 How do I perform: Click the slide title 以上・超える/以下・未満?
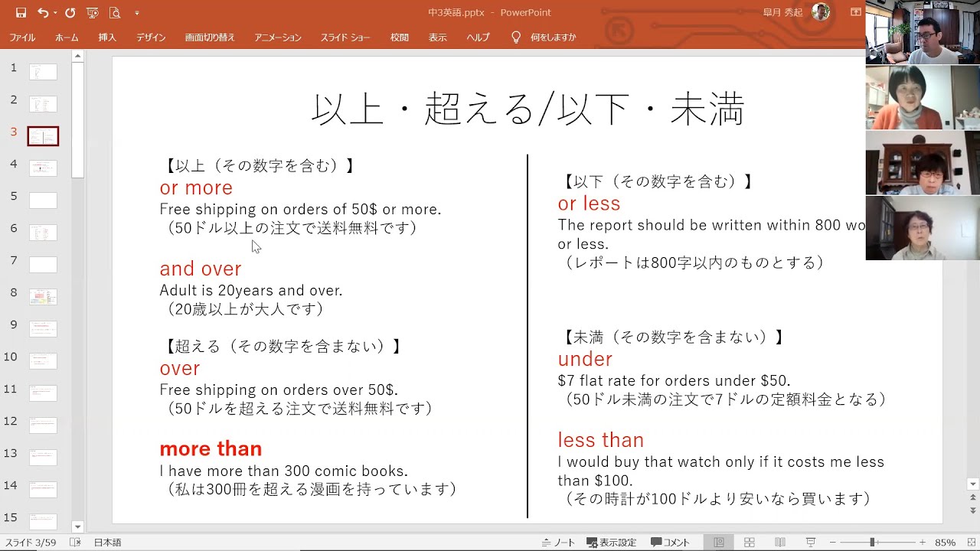[x=528, y=110]
